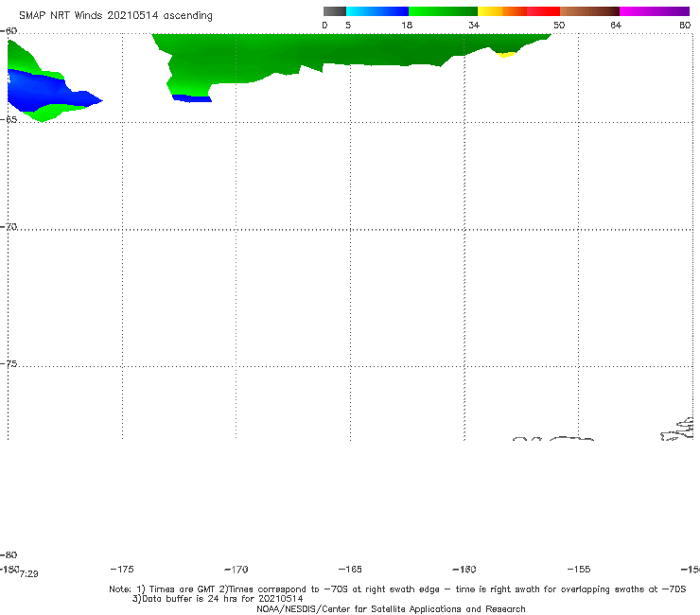700x615 pixels.
Task: Click the -165 longitude label
Action: [350, 570]
